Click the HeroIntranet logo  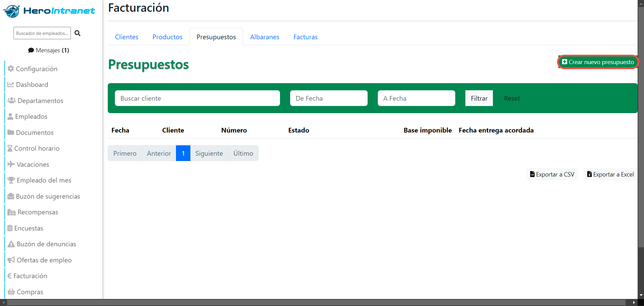click(x=49, y=11)
